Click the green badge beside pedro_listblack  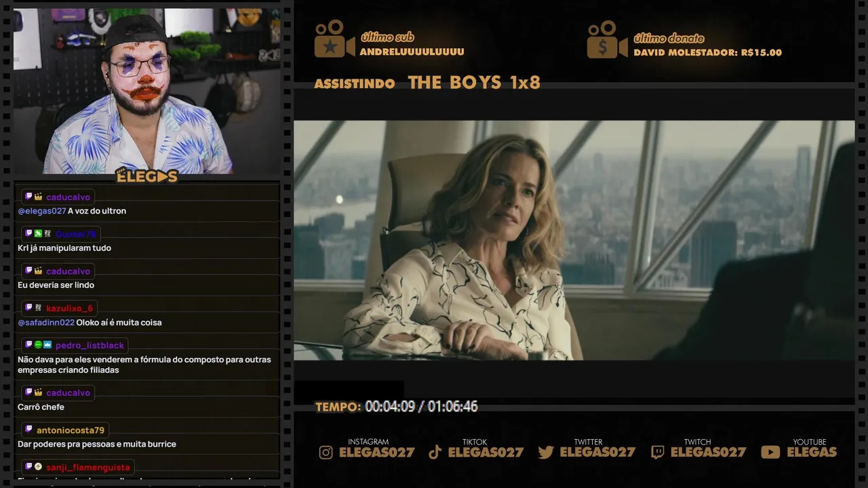[x=38, y=345]
